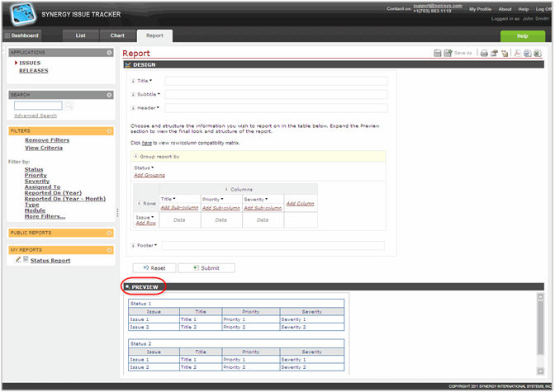The height and width of the screenshot is (392, 555).
Task: Click the info icon next to Header field
Action: [x=134, y=108]
